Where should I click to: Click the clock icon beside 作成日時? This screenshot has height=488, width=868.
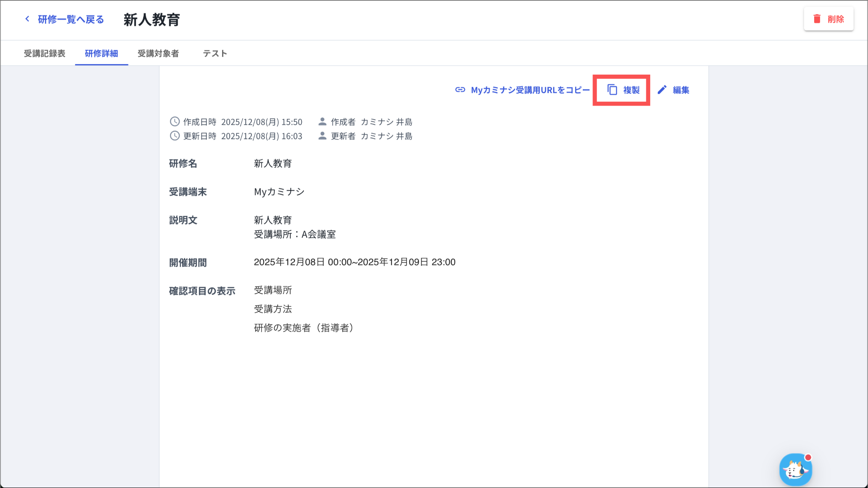[175, 122]
